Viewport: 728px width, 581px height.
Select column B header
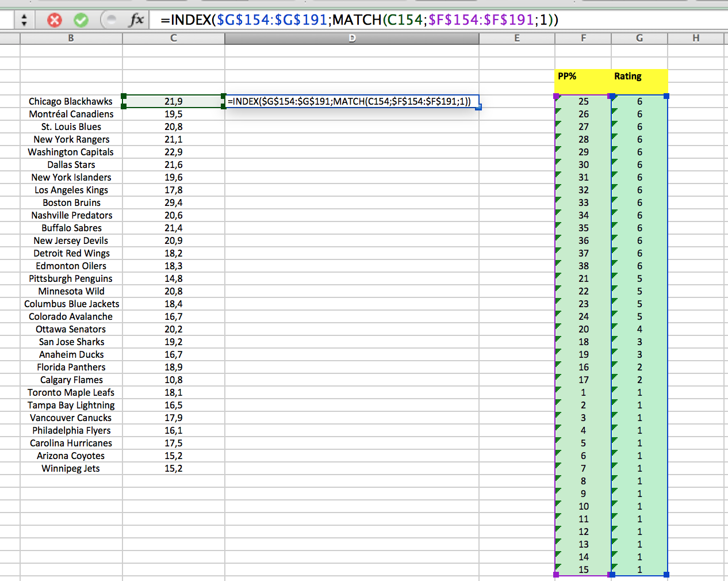coord(71,38)
